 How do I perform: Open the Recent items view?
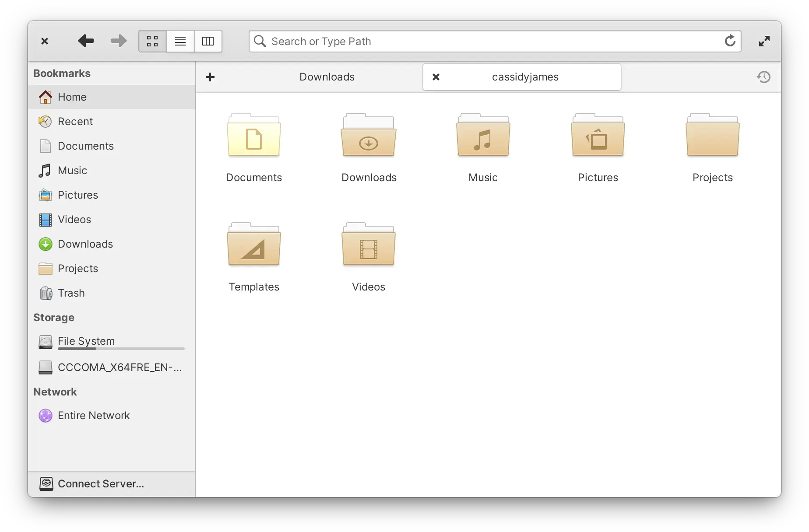pyautogui.click(x=75, y=121)
